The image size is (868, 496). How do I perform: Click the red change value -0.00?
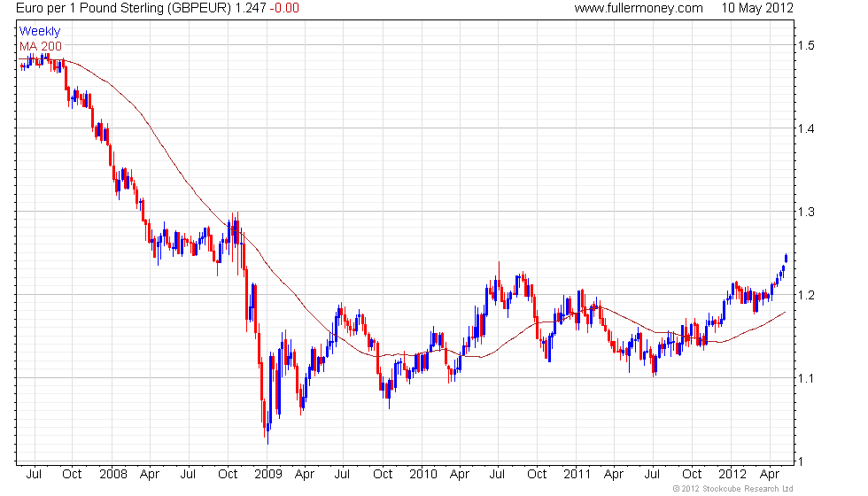284,8
